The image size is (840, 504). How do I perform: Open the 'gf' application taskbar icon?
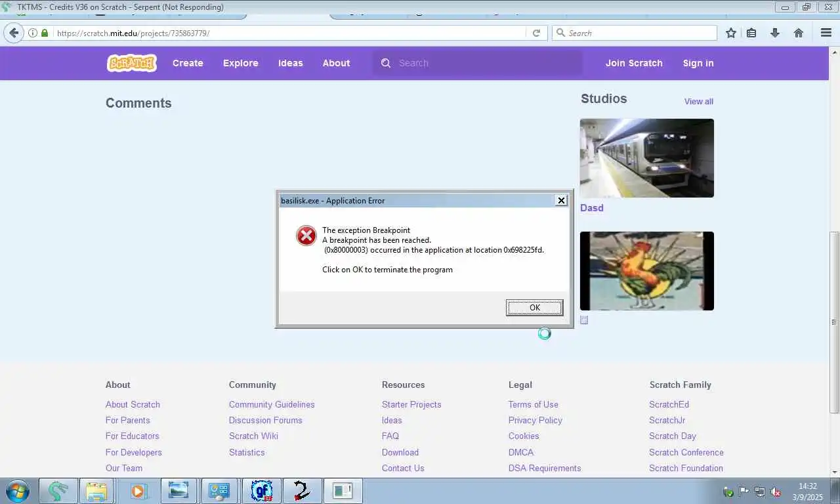262,491
